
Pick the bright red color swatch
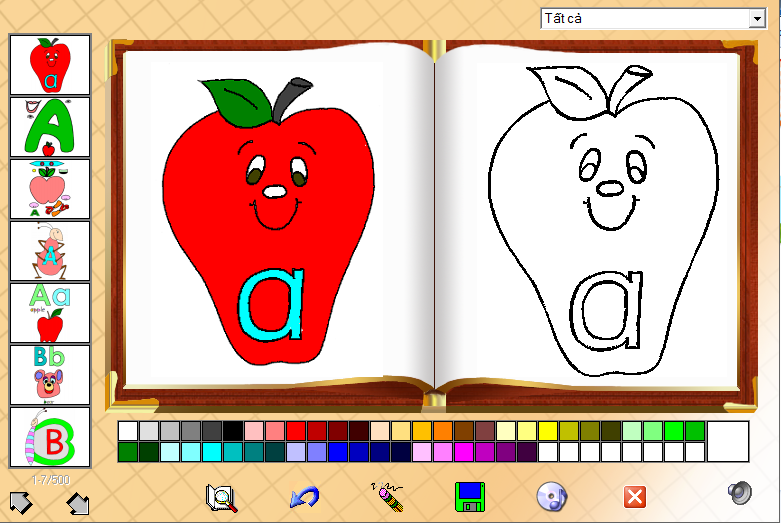296,431
